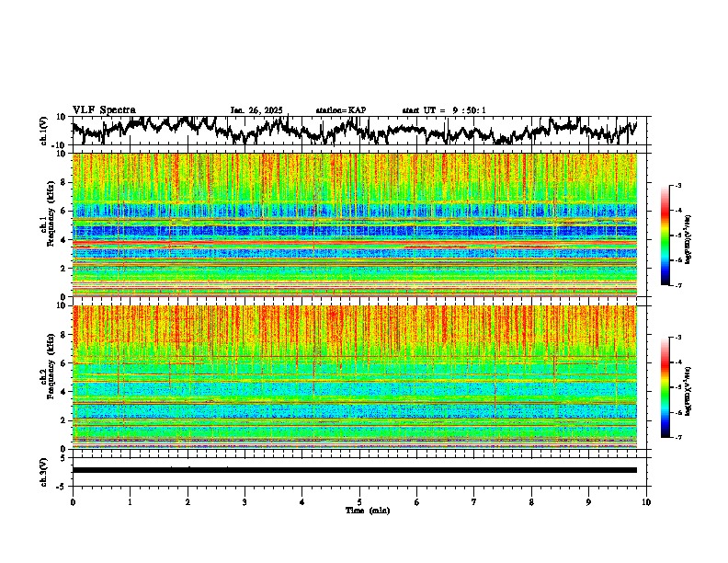
Task: Click time axis tick label "3"
Action: tap(245, 502)
